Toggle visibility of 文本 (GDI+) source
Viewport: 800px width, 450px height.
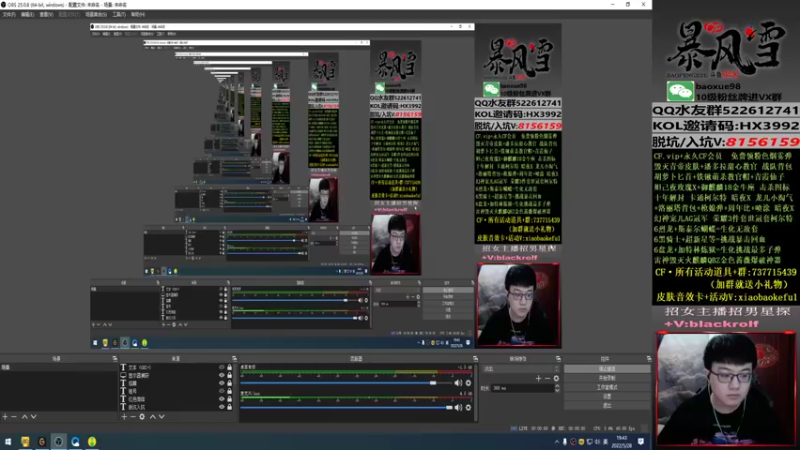pyautogui.click(x=221, y=367)
